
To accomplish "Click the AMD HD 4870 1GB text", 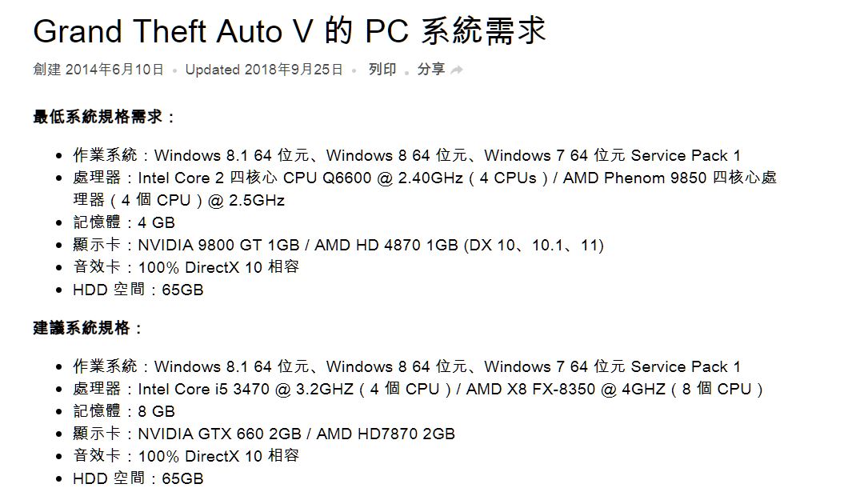I will [386, 245].
